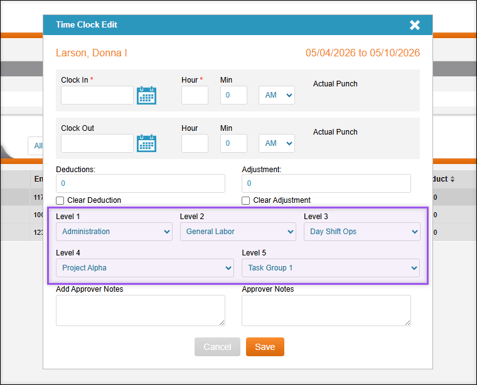Focus the Clock In Hour field
Viewport: 477px width, 385px height.
[195, 95]
